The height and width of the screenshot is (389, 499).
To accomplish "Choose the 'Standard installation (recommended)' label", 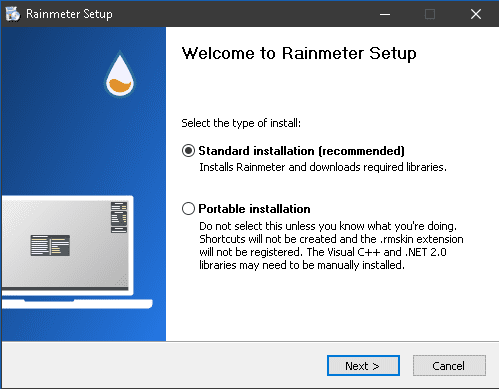I will [x=301, y=151].
